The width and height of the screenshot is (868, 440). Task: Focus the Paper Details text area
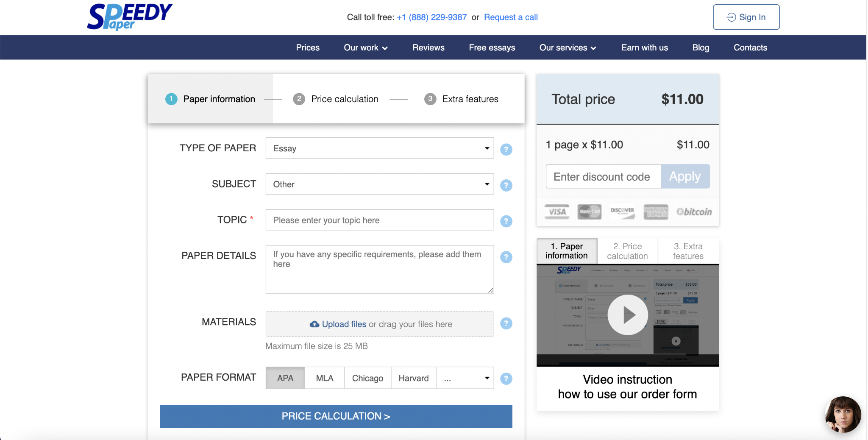pos(380,269)
